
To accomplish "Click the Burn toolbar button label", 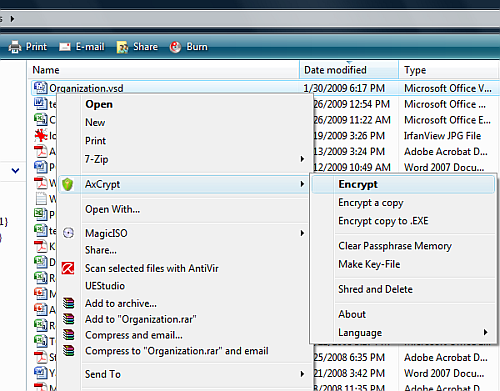I will tap(197, 47).
